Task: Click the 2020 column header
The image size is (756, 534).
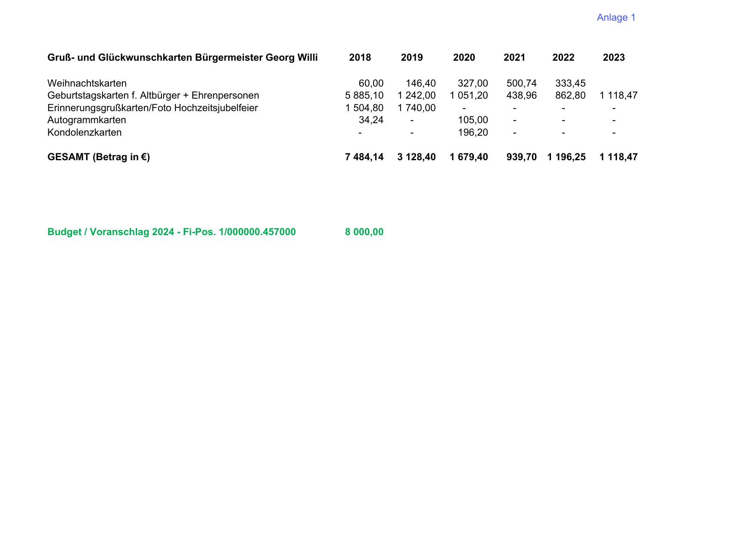Action: [464, 58]
